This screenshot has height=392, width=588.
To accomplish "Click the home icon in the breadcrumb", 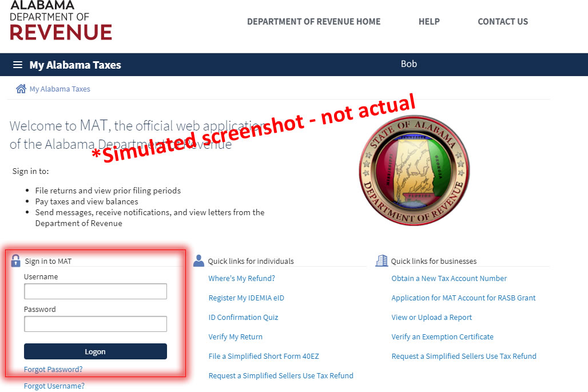I will 21,89.
